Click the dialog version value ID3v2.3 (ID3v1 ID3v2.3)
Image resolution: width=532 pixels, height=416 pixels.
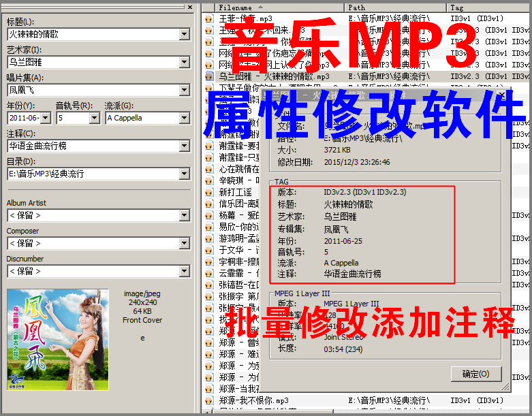coord(364,192)
